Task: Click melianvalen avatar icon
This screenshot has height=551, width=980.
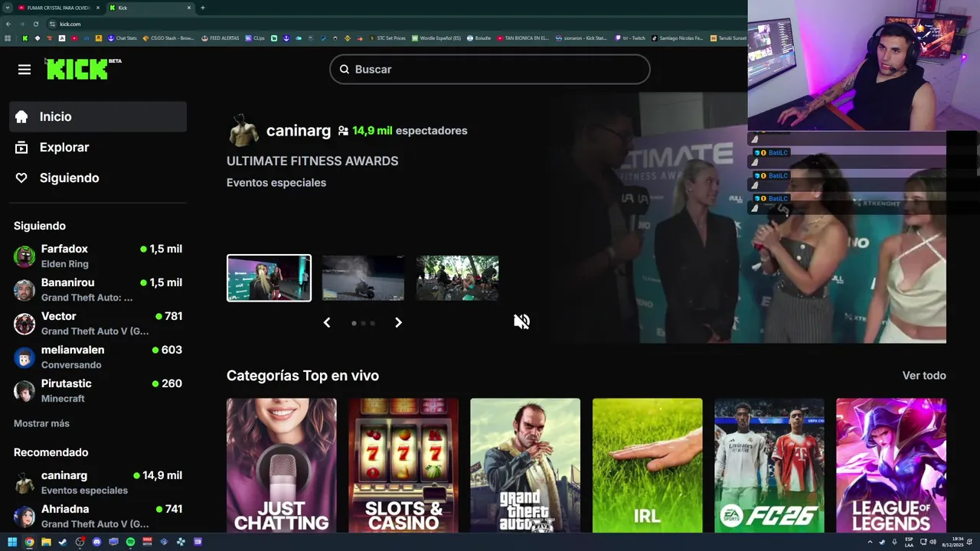Action: (x=24, y=357)
